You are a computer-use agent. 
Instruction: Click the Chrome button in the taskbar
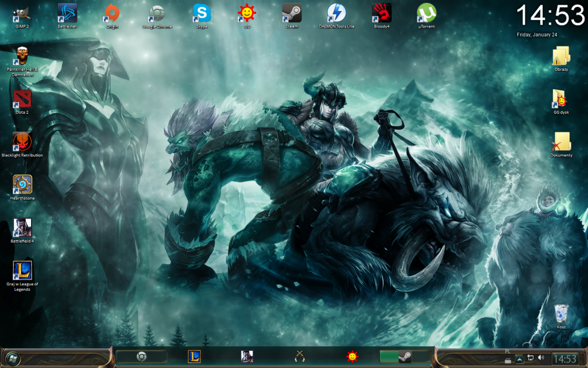click(141, 356)
